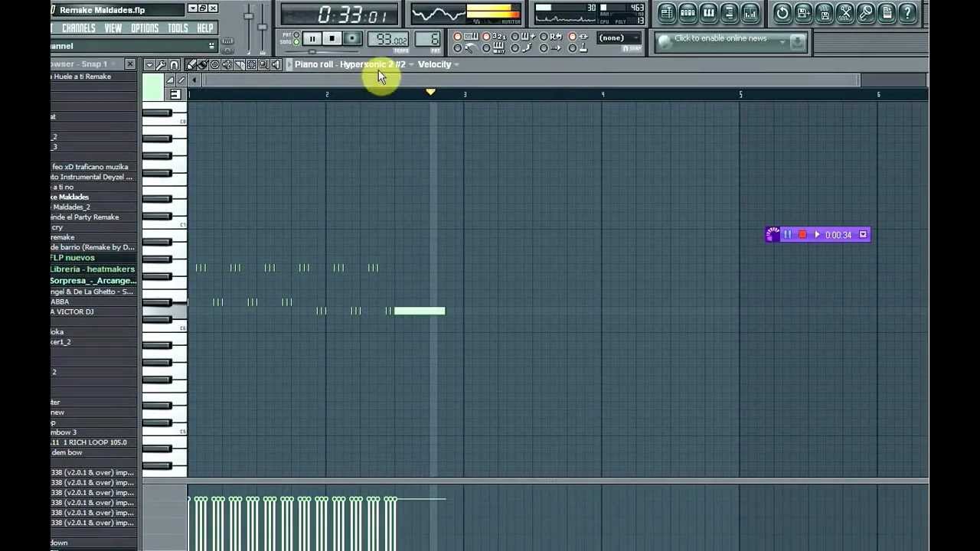Open the VIEW menu
This screenshot has width=980, height=551.
coord(113,28)
